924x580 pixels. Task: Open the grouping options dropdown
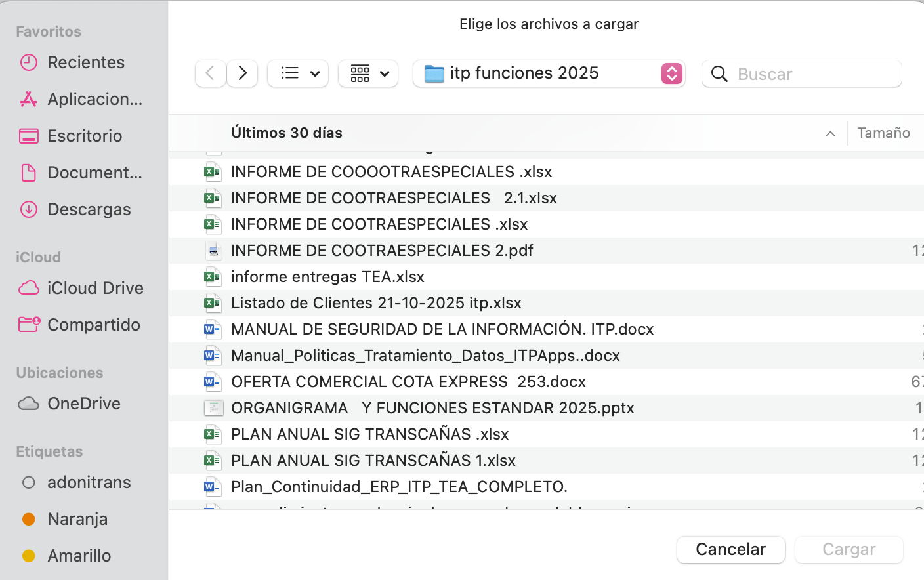(x=368, y=73)
